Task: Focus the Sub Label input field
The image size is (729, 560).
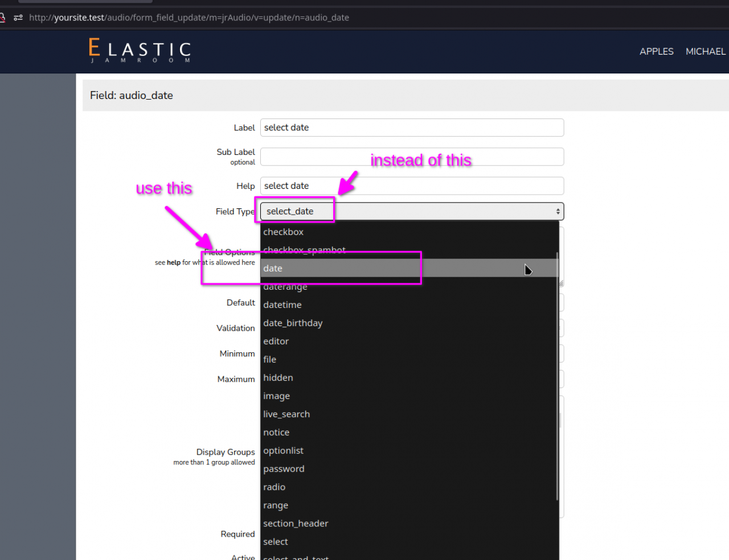Action: click(x=412, y=157)
